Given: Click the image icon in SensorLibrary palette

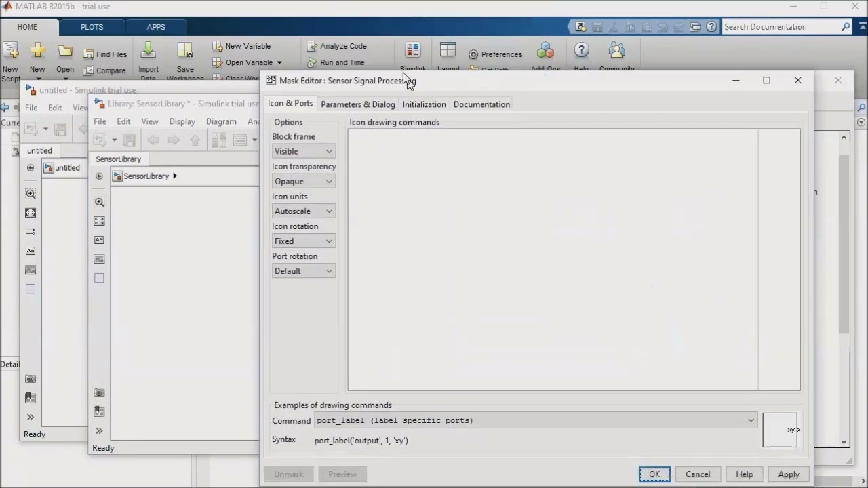Looking at the screenshot, I should (99, 259).
